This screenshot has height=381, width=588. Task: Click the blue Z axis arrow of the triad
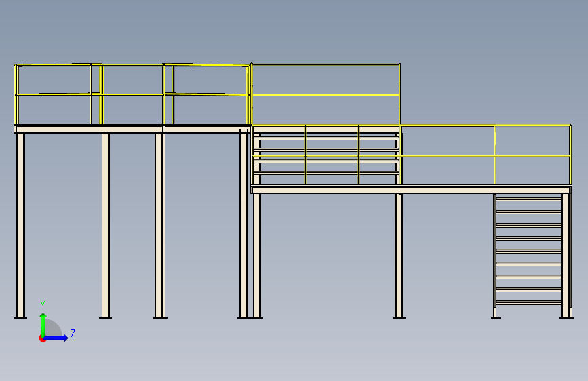(x=56, y=338)
